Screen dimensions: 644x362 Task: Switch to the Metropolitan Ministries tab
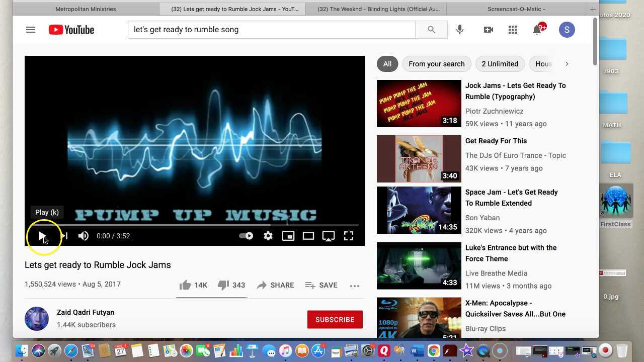coord(86,9)
